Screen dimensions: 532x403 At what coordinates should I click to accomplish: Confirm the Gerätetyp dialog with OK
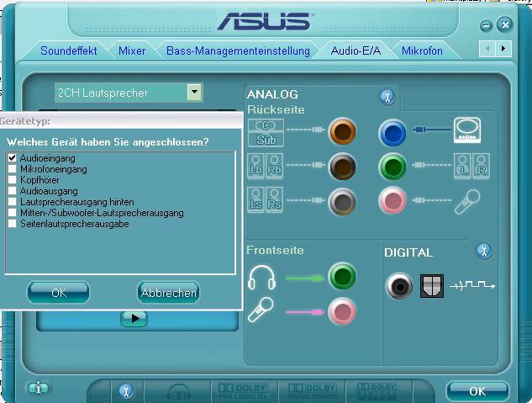coord(58,292)
